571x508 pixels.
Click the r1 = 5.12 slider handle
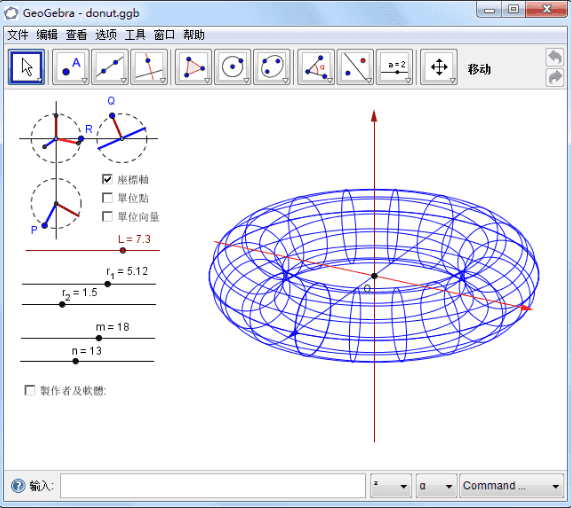tap(107, 284)
